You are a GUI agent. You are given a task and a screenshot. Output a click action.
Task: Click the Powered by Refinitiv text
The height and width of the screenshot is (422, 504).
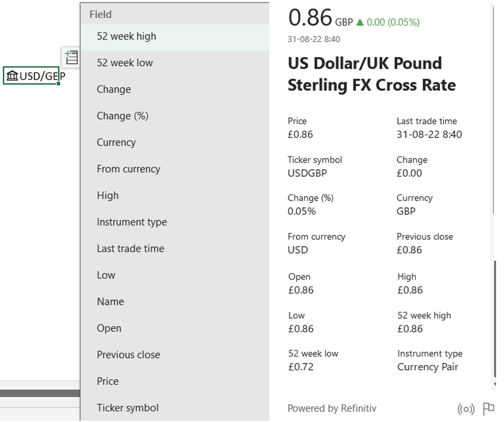(332, 408)
